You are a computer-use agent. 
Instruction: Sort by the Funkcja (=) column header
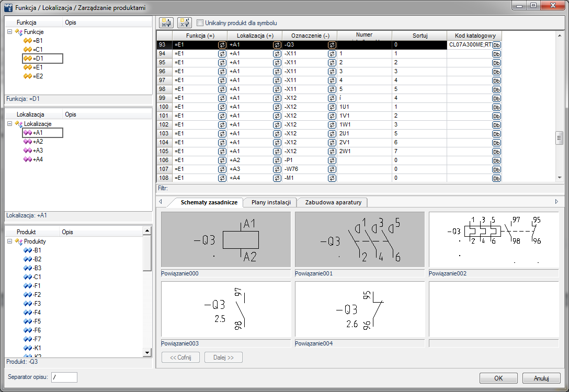[200, 36]
